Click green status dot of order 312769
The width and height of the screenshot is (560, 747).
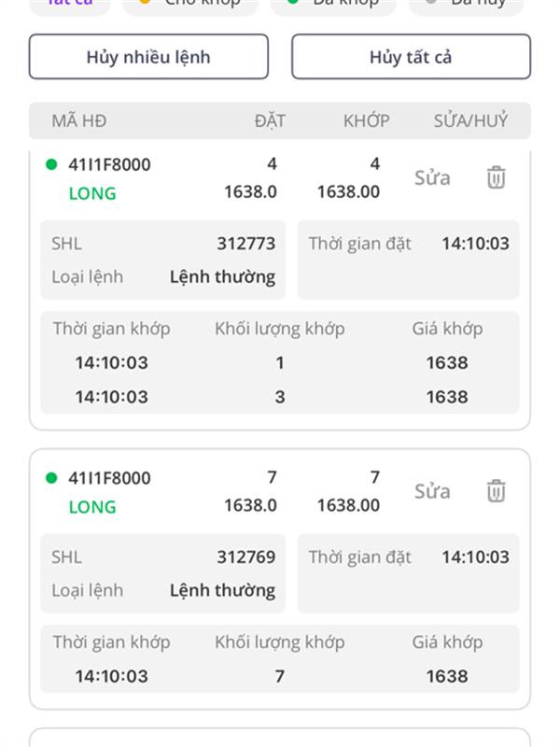point(51,478)
